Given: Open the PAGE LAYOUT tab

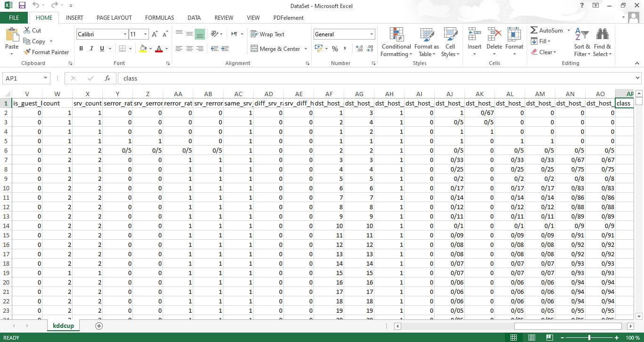Looking at the screenshot, I should pos(114,17).
